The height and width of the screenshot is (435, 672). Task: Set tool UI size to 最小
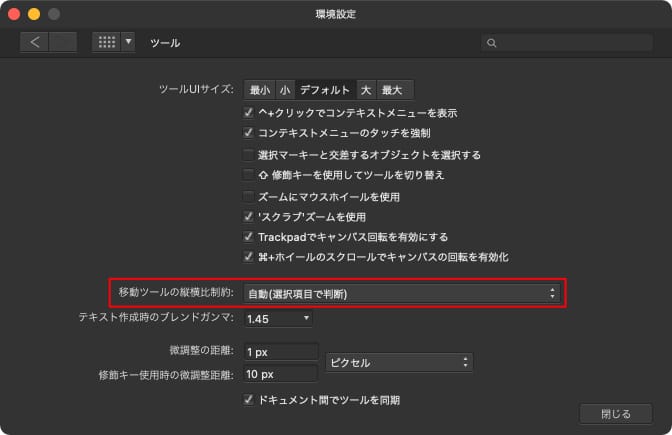coord(260,90)
